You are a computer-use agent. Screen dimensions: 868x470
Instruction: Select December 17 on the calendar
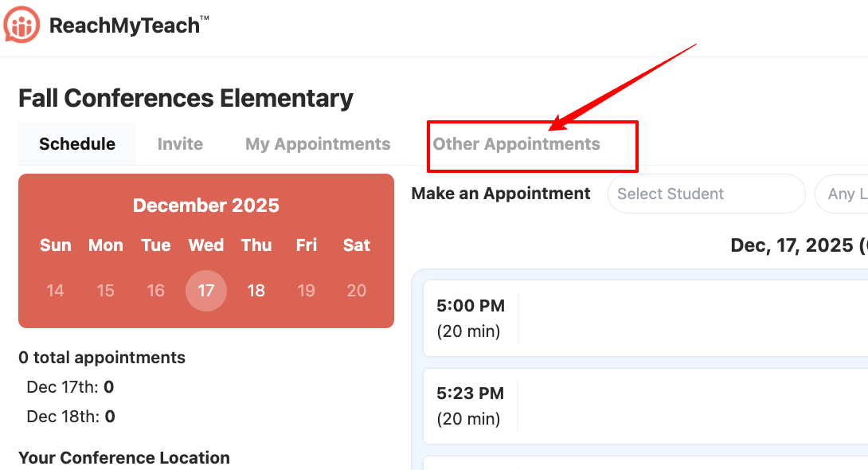pyautogui.click(x=206, y=291)
